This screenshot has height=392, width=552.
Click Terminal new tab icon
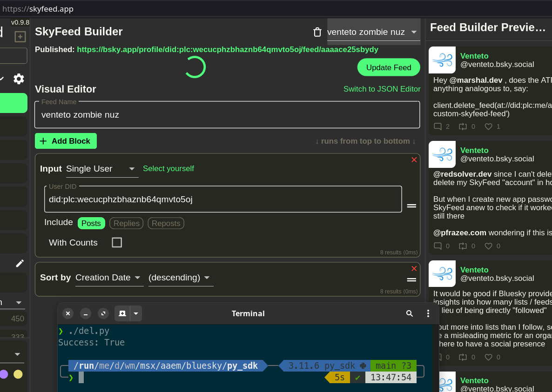click(x=122, y=313)
